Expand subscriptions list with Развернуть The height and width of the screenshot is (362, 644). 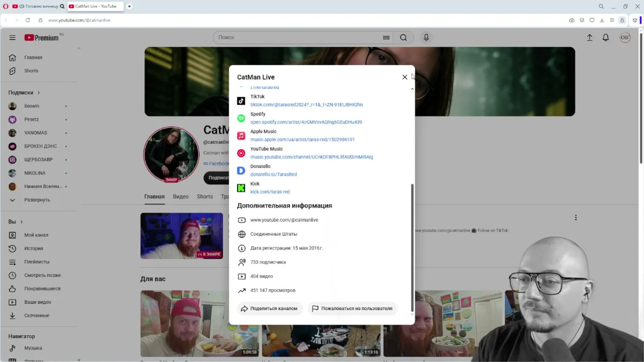[x=38, y=200]
